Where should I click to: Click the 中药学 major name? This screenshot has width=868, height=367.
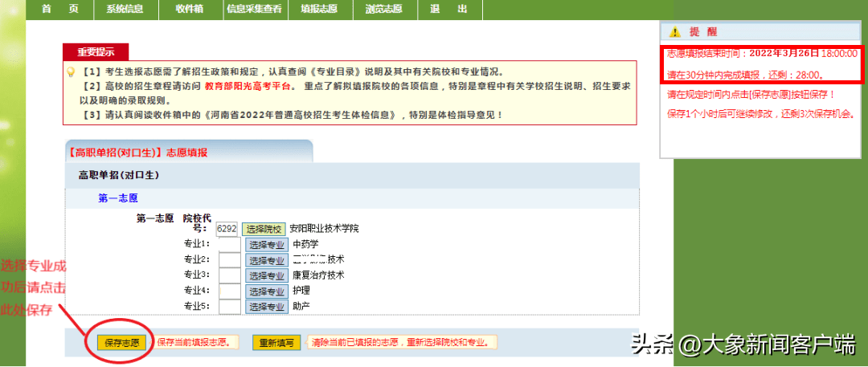305,244
